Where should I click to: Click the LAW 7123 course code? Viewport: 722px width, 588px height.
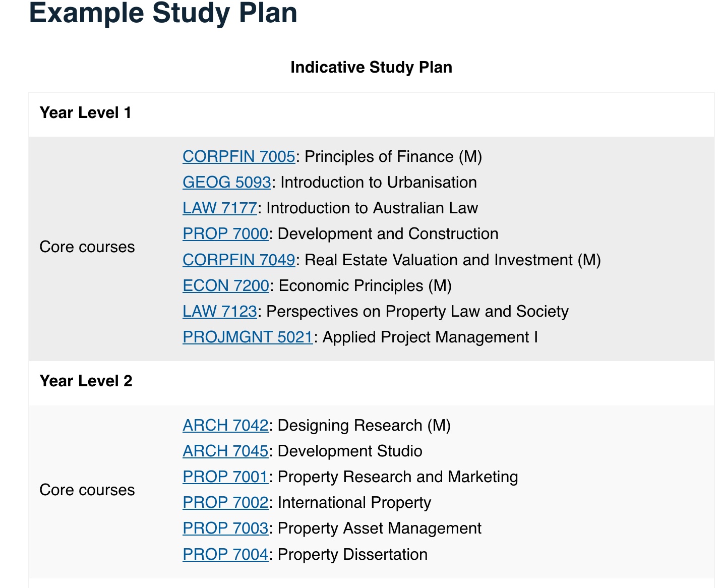(x=220, y=312)
